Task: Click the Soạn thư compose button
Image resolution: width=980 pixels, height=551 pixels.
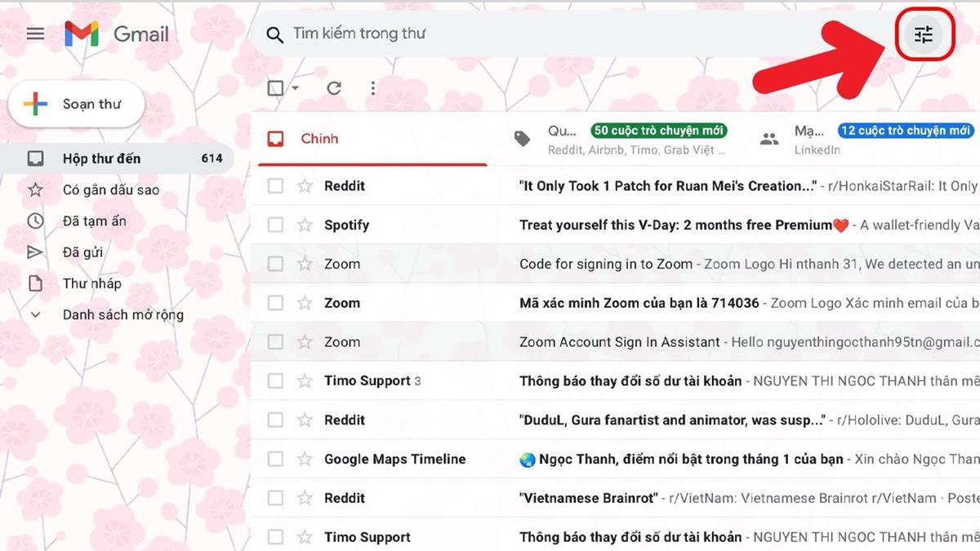Action: tap(77, 104)
